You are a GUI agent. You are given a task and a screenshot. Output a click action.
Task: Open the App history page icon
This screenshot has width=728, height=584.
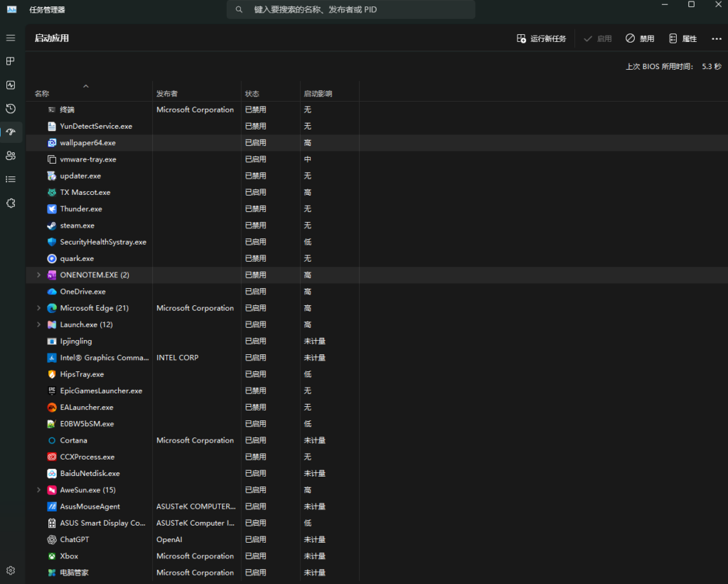(x=11, y=109)
